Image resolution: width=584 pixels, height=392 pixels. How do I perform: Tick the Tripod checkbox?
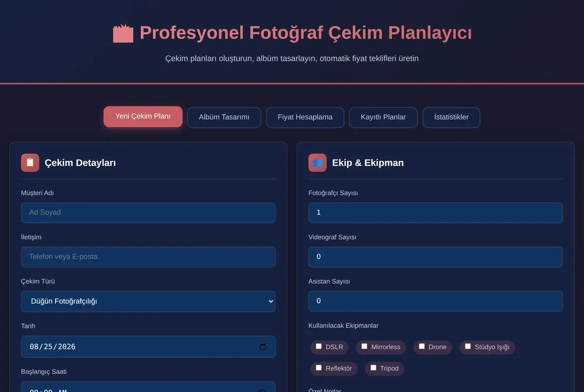tap(373, 368)
